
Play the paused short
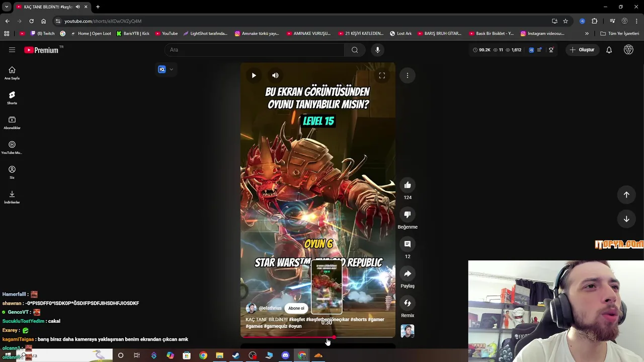coord(254,75)
